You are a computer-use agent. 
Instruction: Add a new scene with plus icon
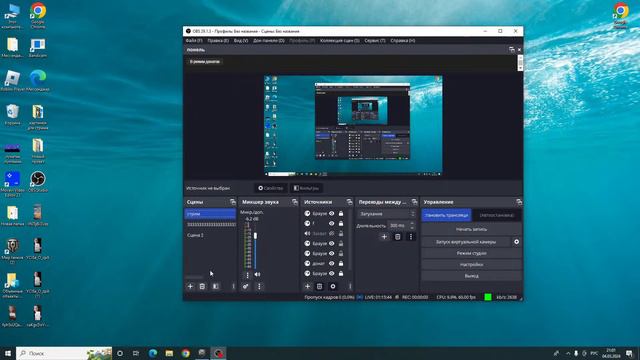click(190, 287)
